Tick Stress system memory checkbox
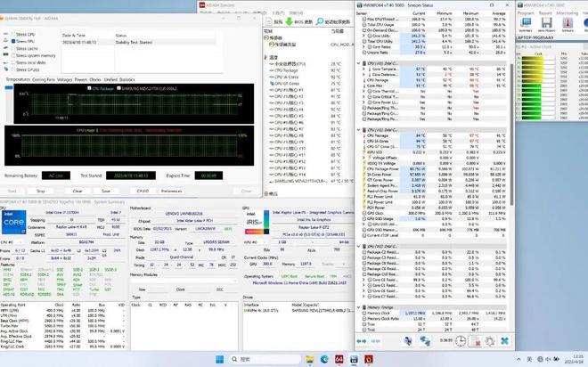588x367 pixels. click(x=13, y=55)
